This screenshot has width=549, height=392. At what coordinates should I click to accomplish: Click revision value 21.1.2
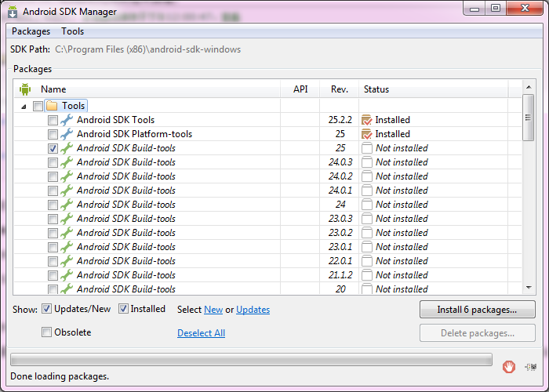pos(340,275)
